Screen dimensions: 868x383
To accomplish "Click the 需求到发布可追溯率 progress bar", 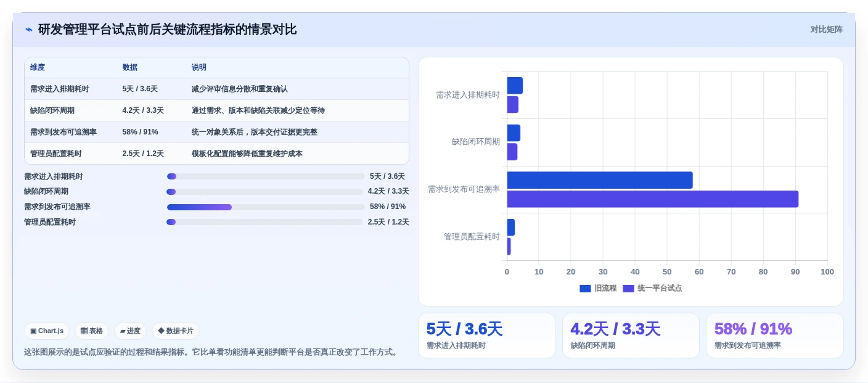I will click(266, 207).
